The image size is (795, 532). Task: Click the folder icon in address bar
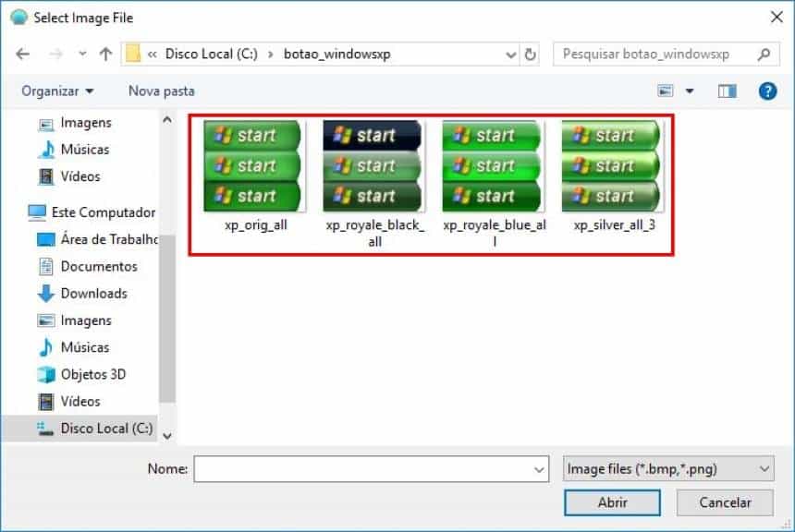pyautogui.click(x=133, y=54)
